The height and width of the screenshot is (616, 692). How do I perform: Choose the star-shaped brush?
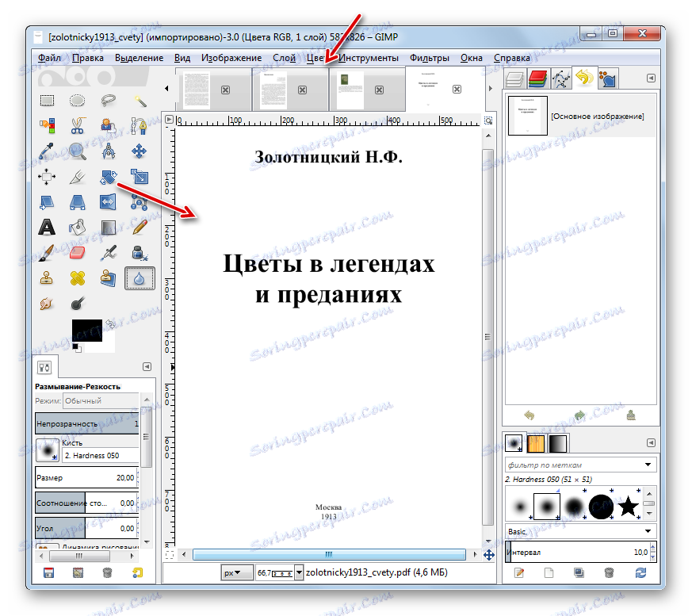click(628, 506)
